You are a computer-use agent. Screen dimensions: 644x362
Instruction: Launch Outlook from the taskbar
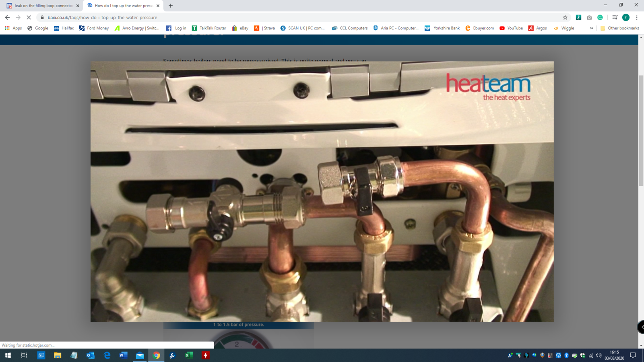[x=91, y=356]
